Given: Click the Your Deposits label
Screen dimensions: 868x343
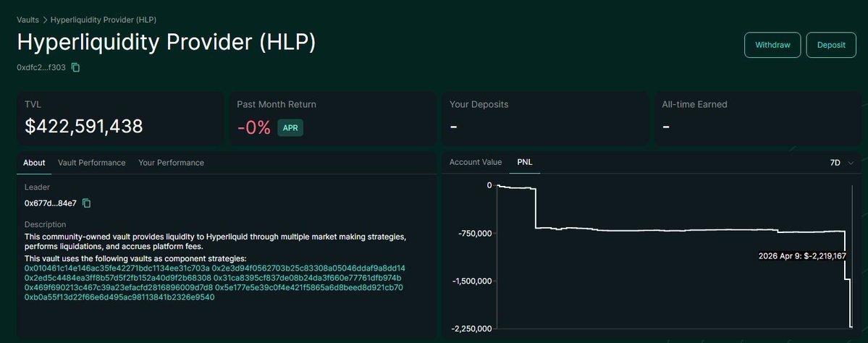Looking at the screenshot, I should 479,104.
